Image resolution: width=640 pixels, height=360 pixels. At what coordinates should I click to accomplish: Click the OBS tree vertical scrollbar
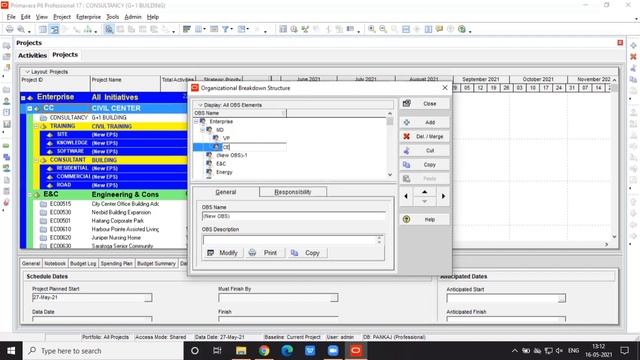click(x=390, y=144)
